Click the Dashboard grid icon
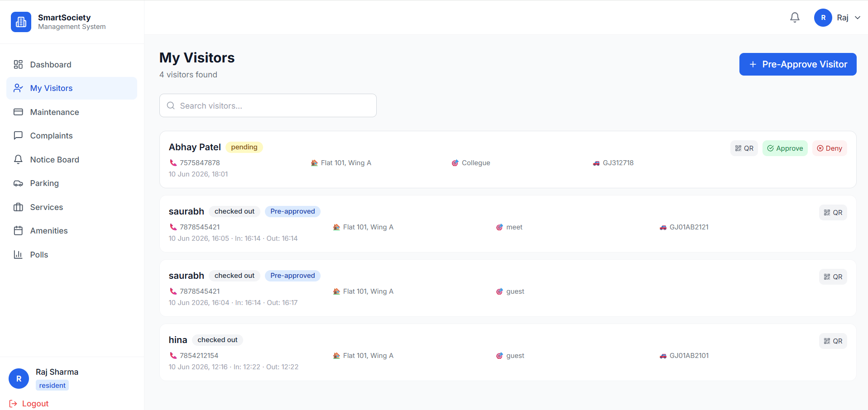Viewport: 868px width, 410px height. pos(18,65)
